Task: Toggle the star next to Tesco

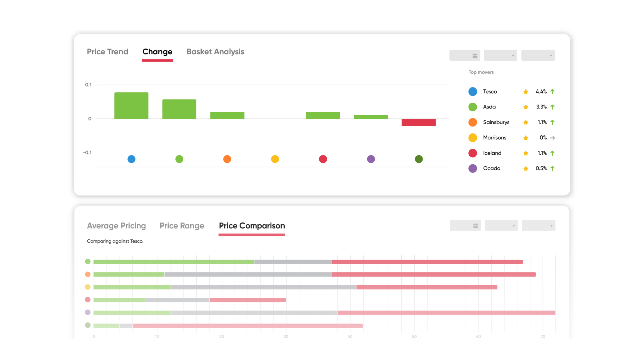Action: click(526, 92)
